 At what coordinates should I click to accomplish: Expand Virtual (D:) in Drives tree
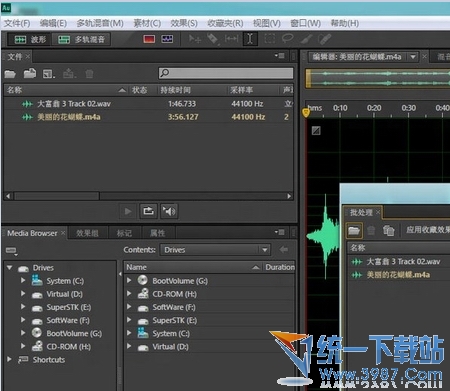click(x=23, y=294)
